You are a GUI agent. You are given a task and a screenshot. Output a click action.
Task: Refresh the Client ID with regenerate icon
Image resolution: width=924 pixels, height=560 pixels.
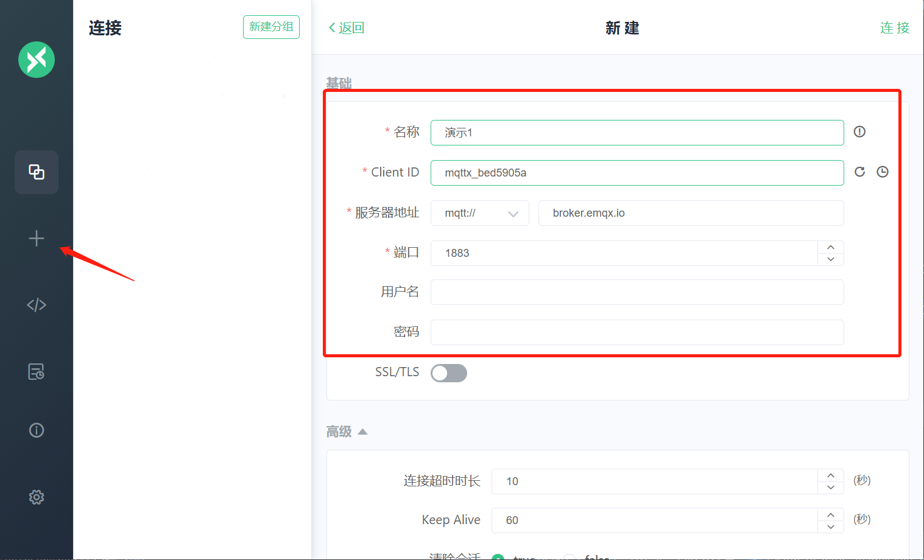[x=859, y=172]
